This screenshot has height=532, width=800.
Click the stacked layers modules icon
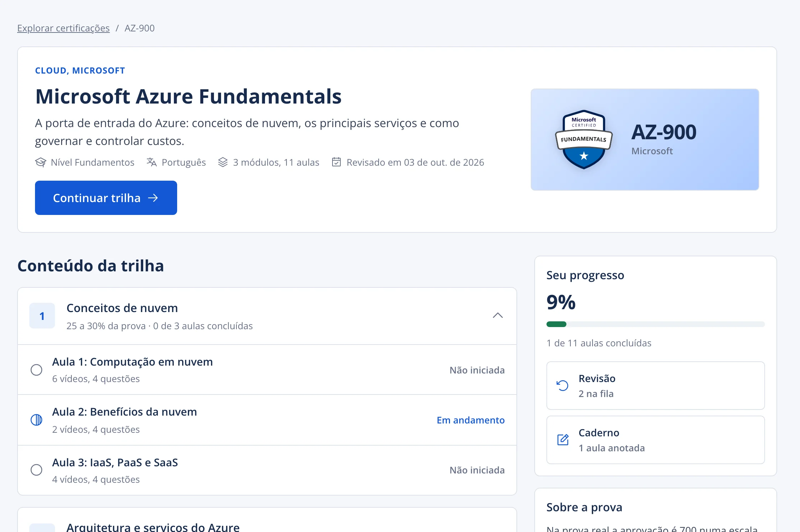(223, 162)
